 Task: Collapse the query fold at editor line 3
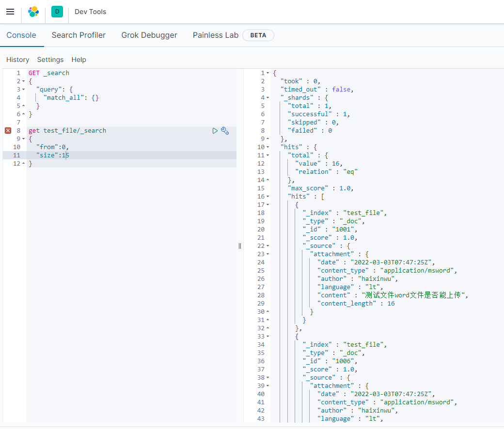[x=23, y=90]
